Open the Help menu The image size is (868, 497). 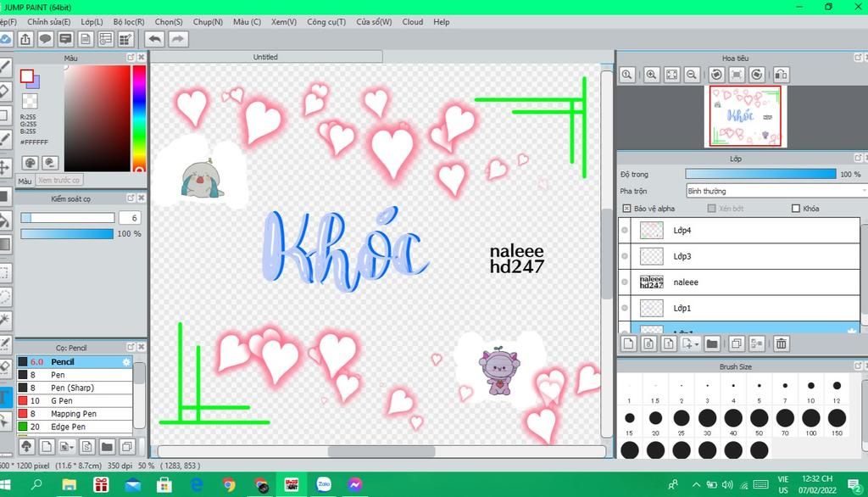(441, 21)
